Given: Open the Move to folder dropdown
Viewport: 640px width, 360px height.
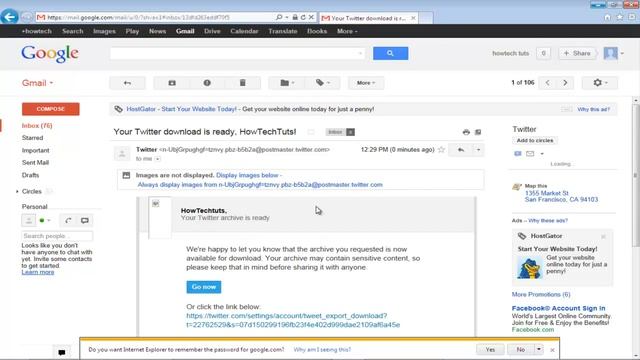Looking at the screenshot, I should [287, 83].
